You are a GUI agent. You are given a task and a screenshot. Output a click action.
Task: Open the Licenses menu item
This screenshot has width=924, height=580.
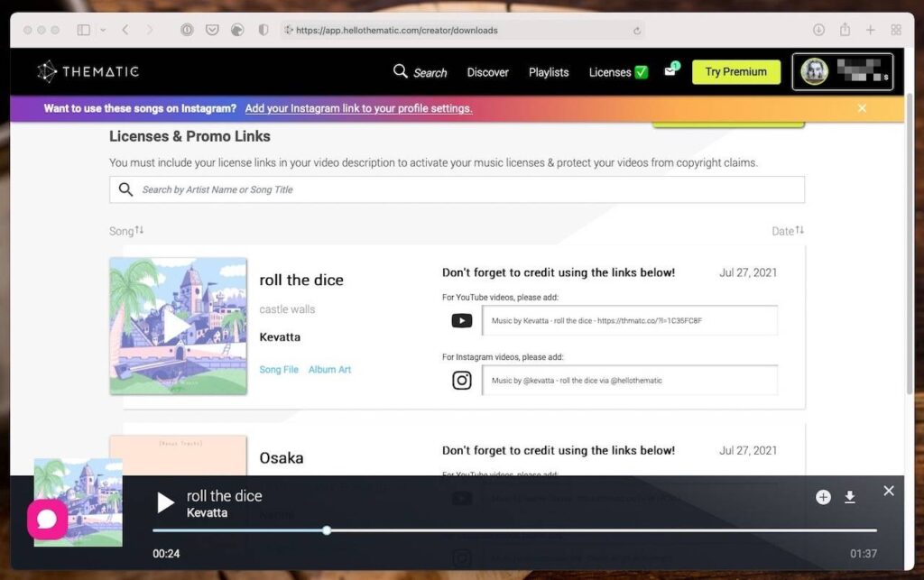(618, 72)
